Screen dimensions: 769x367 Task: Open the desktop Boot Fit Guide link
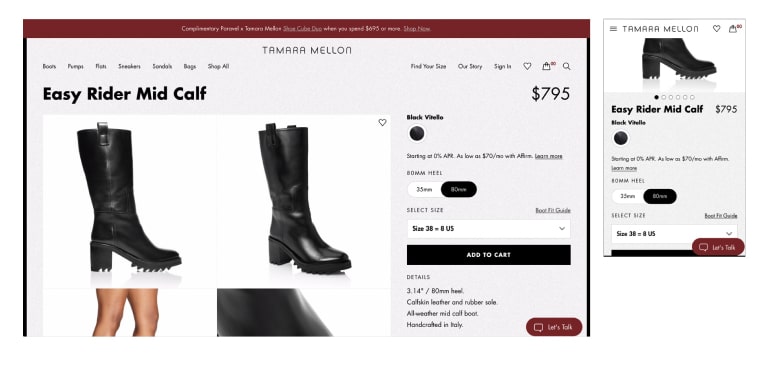[x=553, y=210]
